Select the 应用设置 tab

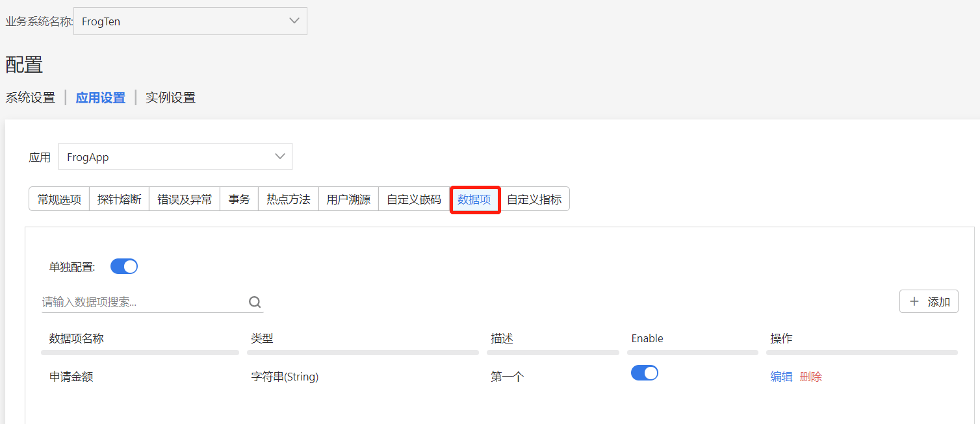101,98
